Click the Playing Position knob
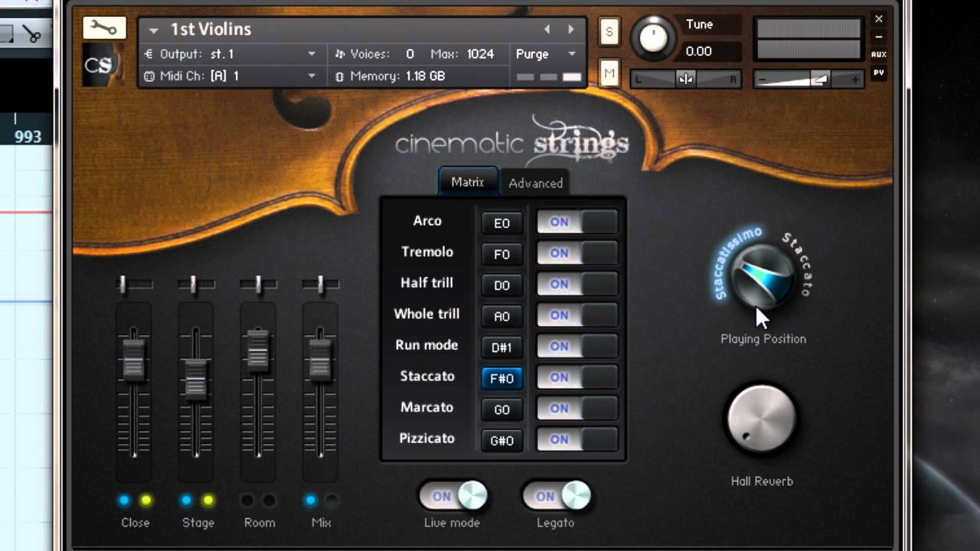The width and height of the screenshot is (980, 551). [763, 278]
